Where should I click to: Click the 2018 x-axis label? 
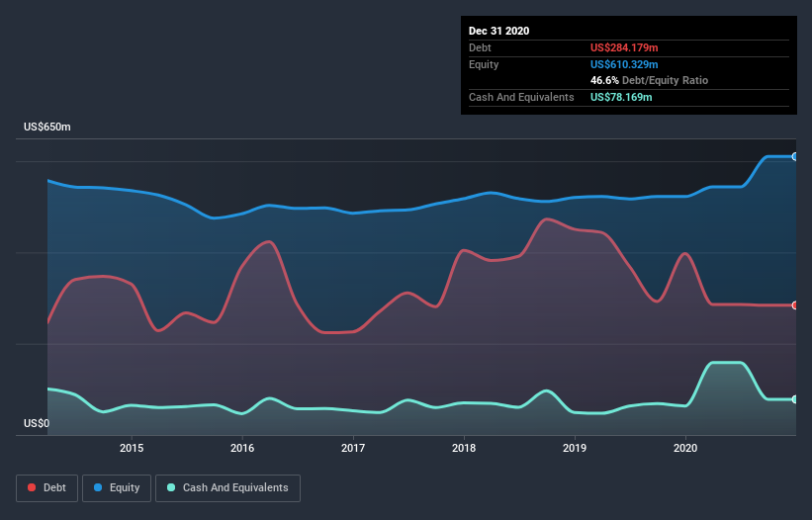click(x=464, y=448)
